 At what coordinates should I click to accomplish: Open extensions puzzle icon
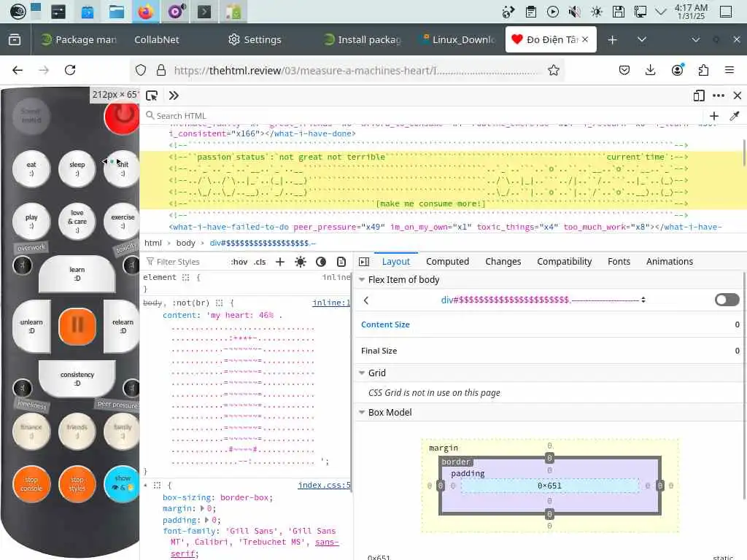tap(703, 71)
